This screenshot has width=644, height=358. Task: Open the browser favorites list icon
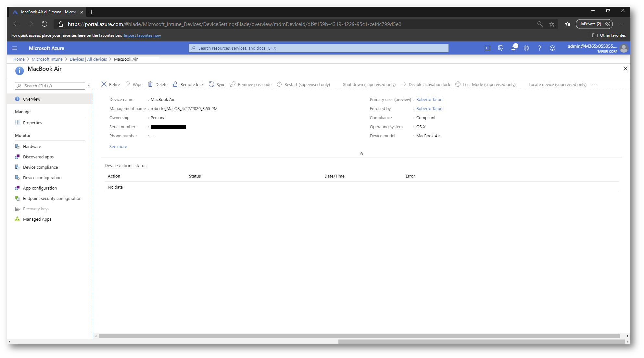[x=567, y=24]
